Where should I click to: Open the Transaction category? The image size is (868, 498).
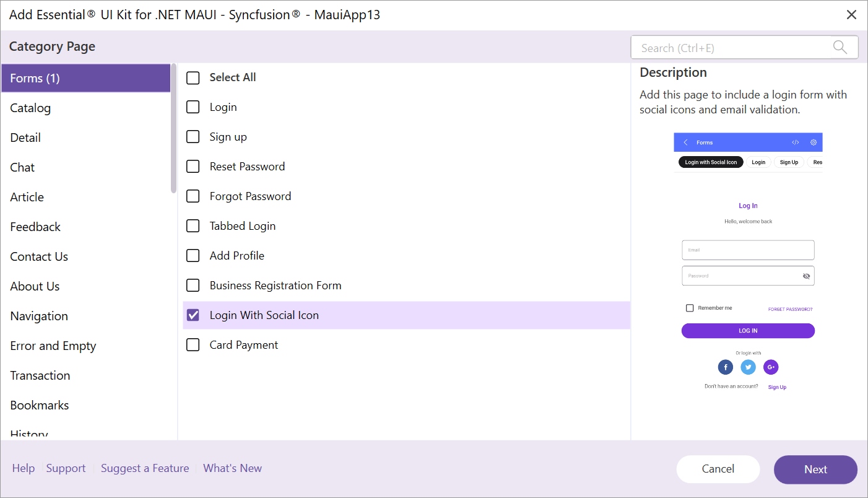(85, 375)
